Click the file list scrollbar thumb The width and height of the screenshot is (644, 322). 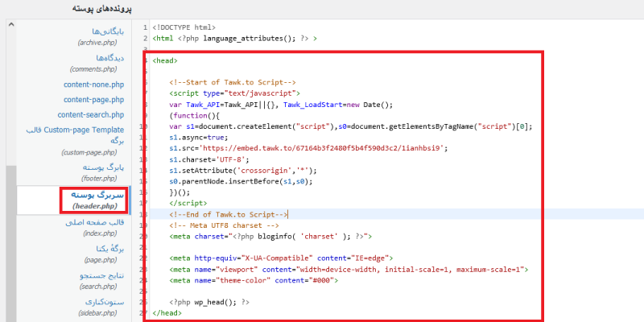10,242
